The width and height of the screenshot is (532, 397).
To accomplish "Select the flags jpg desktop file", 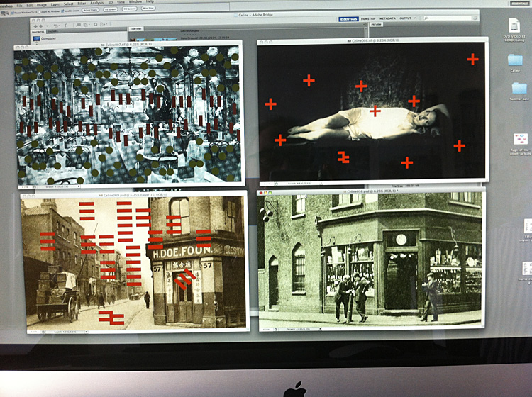I will [x=520, y=144].
